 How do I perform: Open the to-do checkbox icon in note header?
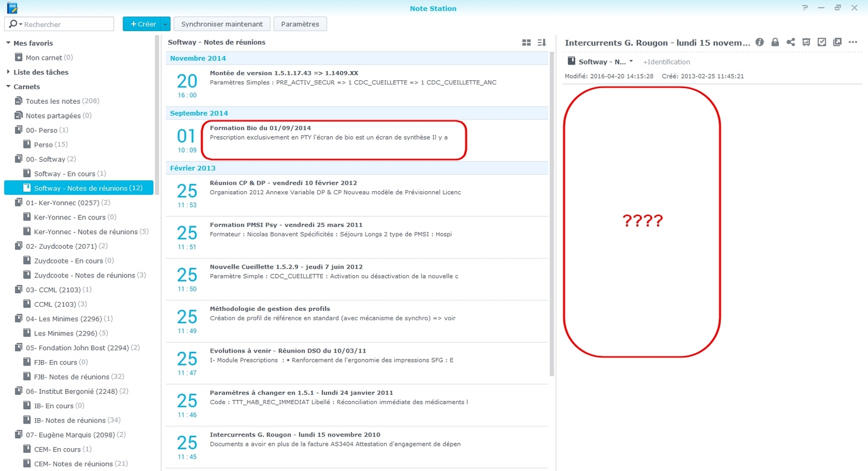coord(822,42)
